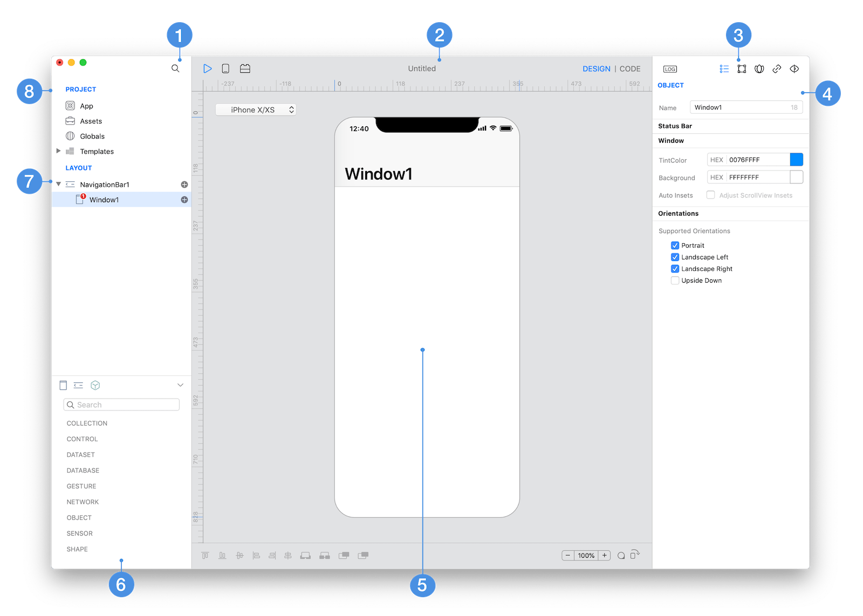Switch to the CODE view
This screenshot has width=863, height=616.
click(x=630, y=69)
